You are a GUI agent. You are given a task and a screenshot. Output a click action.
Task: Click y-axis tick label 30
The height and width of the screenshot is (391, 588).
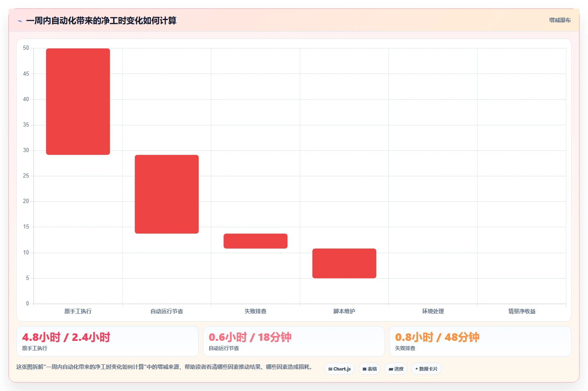tap(26, 150)
